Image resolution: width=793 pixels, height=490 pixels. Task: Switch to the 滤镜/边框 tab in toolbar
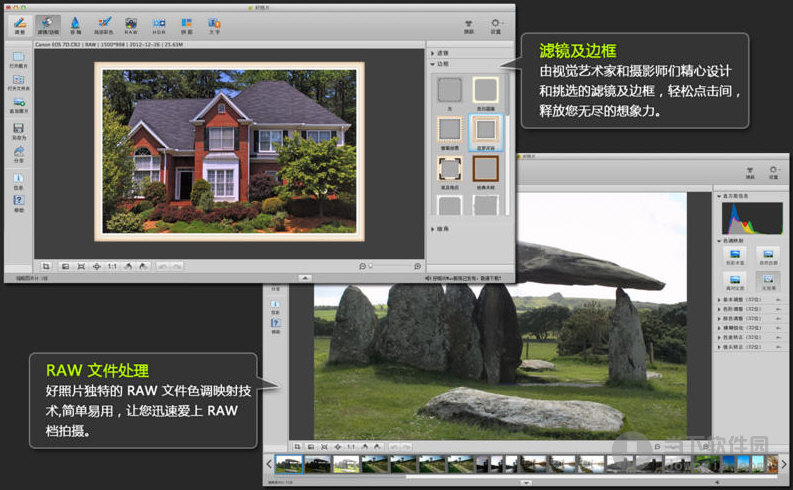pyautogui.click(x=48, y=24)
